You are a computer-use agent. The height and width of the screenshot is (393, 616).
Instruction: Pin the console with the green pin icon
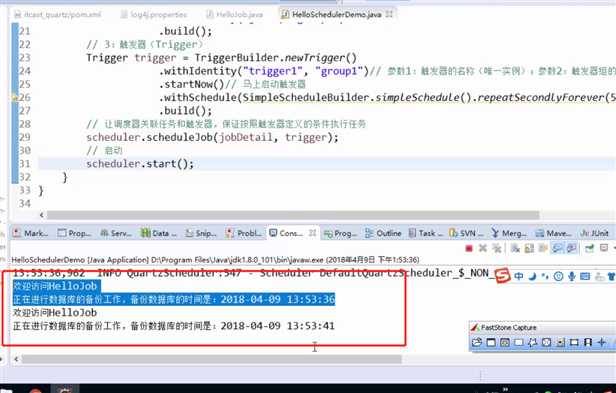pyautogui.click(x=590, y=248)
